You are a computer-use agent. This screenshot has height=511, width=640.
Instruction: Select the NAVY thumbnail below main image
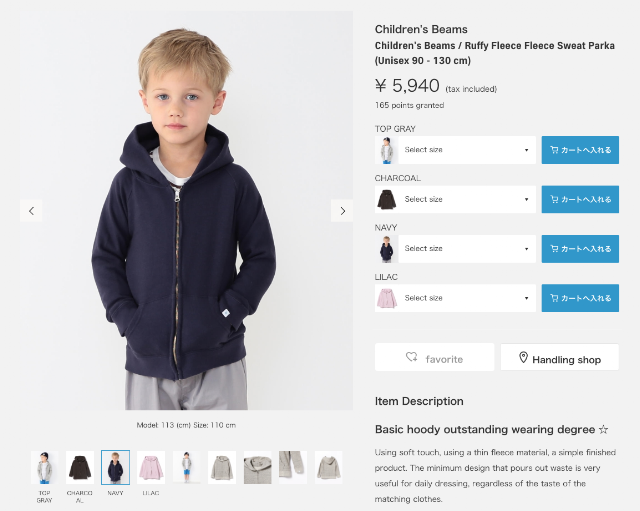115,467
